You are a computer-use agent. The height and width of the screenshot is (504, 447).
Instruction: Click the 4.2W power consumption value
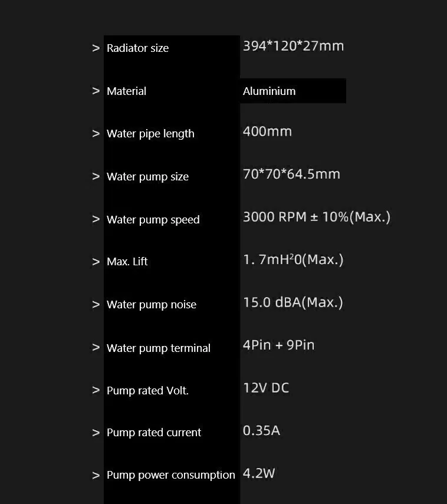pos(259,473)
